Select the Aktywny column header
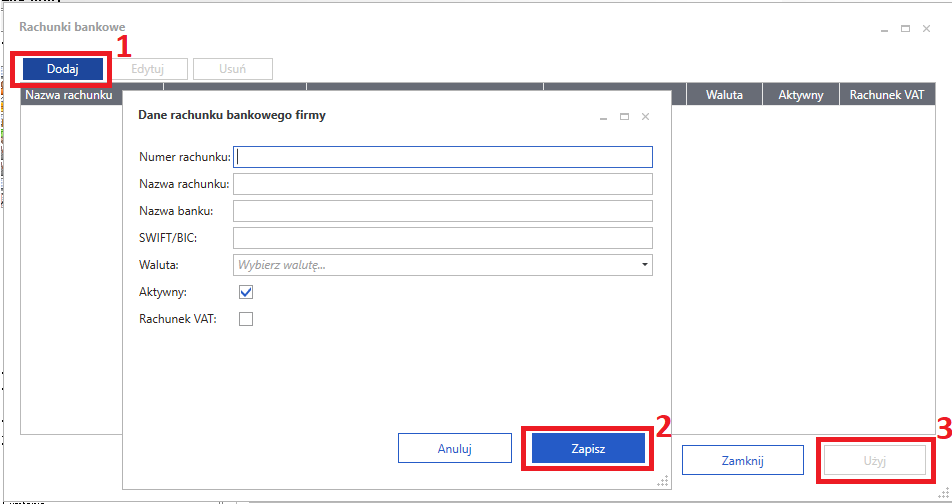 tap(800, 96)
